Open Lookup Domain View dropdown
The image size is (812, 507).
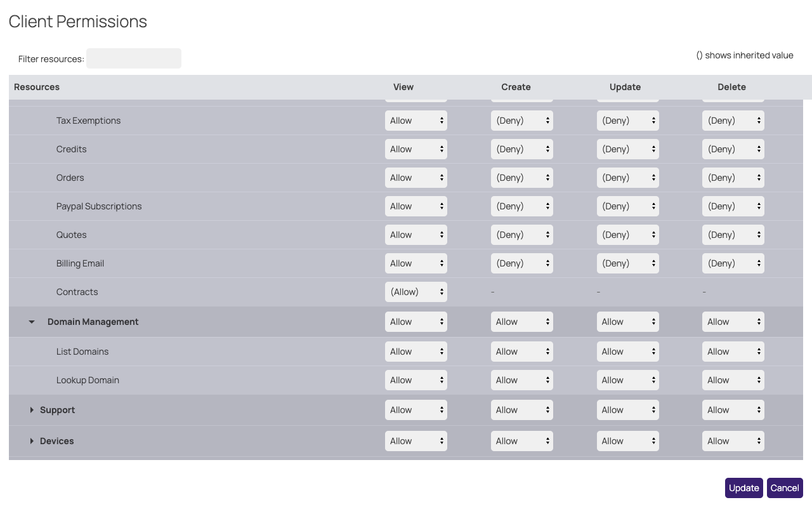tap(416, 380)
